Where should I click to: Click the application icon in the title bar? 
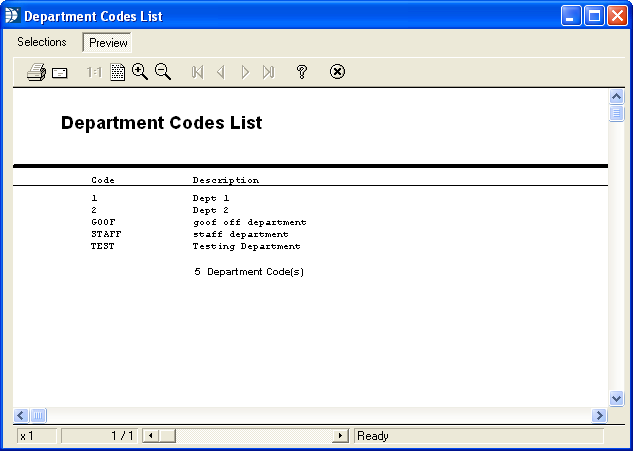(13, 16)
